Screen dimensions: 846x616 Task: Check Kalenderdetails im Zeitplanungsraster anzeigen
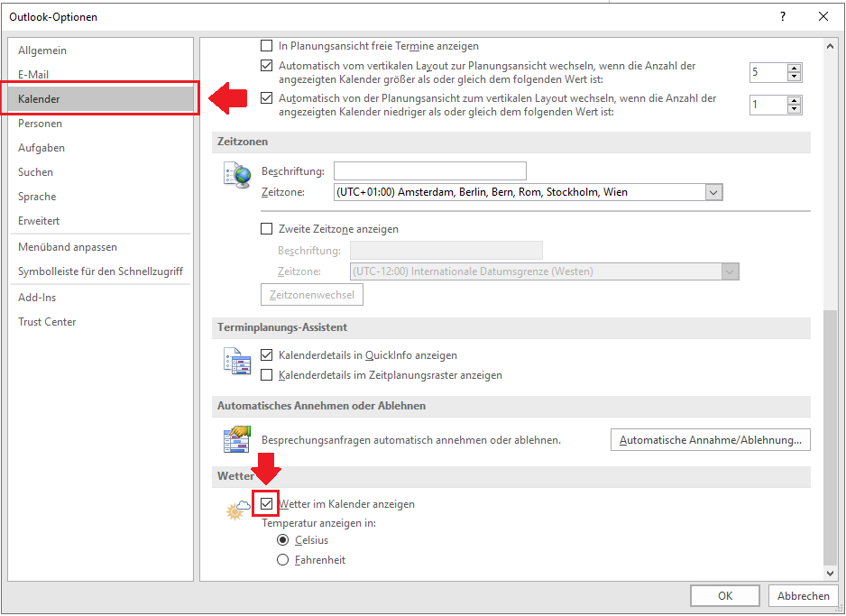click(267, 375)
